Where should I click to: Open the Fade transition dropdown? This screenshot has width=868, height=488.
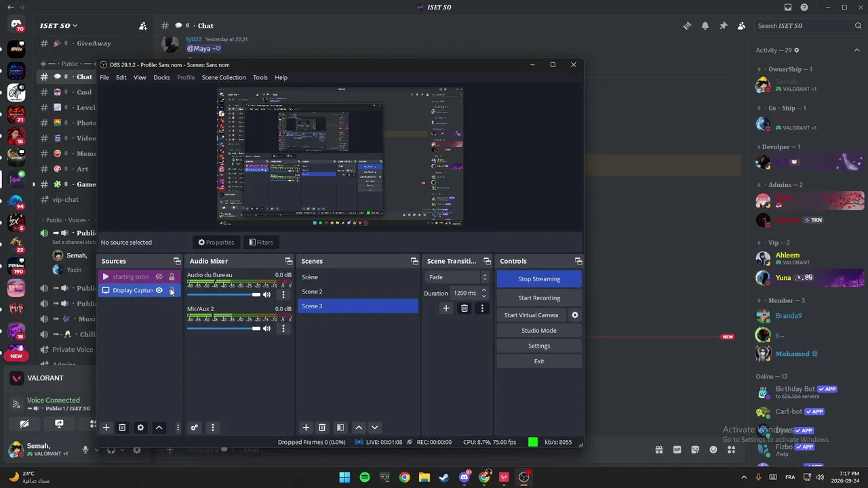point(457,277)
